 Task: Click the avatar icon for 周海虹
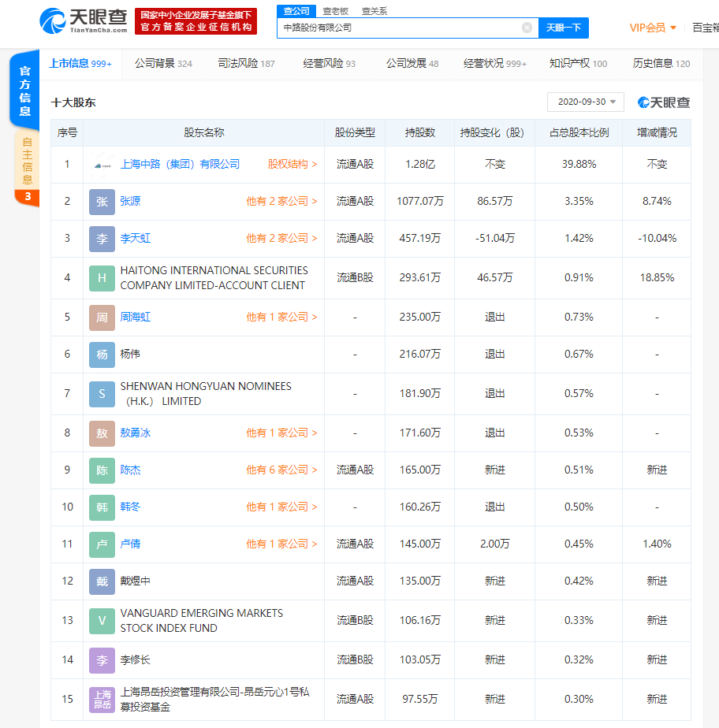tap(102, 318)
